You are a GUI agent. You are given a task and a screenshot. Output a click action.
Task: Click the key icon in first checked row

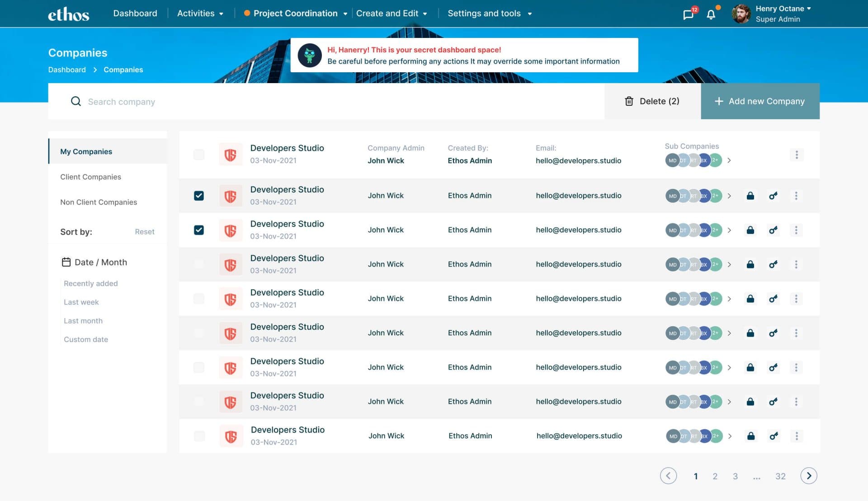[773, 196]
